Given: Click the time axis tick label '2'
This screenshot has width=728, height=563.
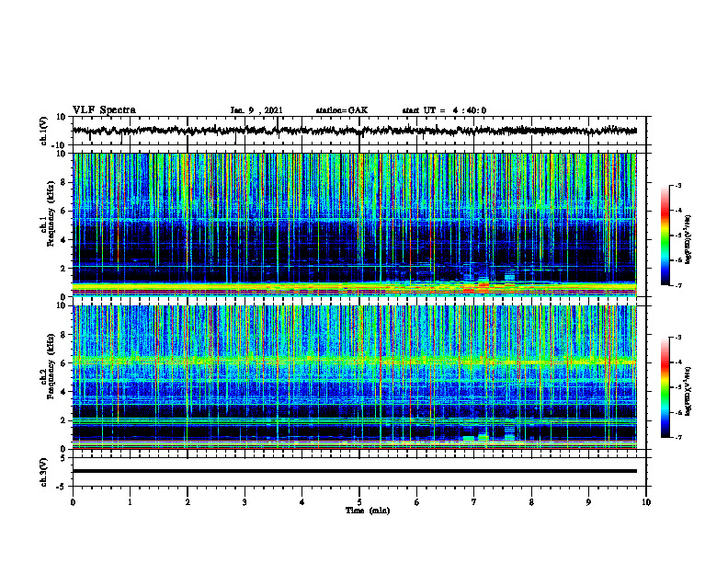Looking at the screenshot, I should click(188, 501).
